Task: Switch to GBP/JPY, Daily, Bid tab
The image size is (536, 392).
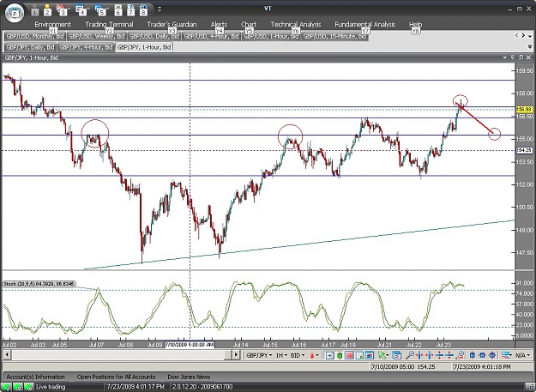Action: 30,47
